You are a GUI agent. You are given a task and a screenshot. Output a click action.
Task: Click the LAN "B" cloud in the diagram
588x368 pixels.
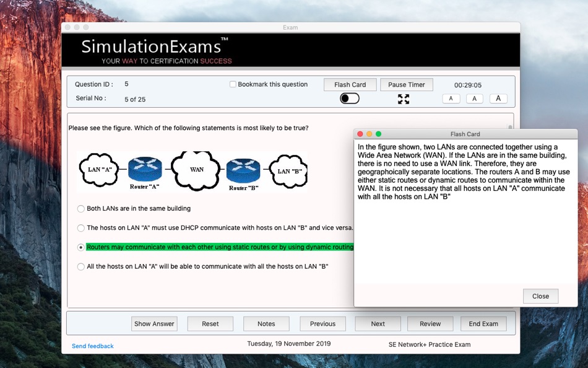[x=288, y=171]
